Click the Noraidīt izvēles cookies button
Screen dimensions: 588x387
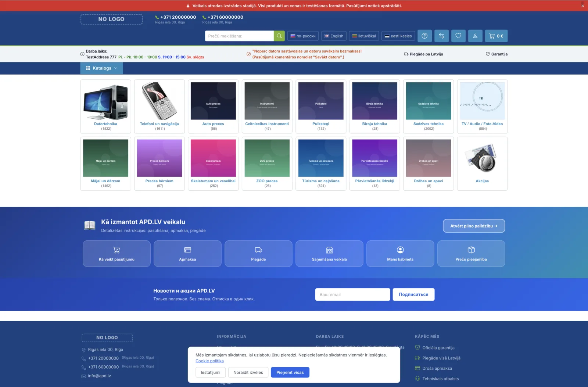[x=248, y=372]
